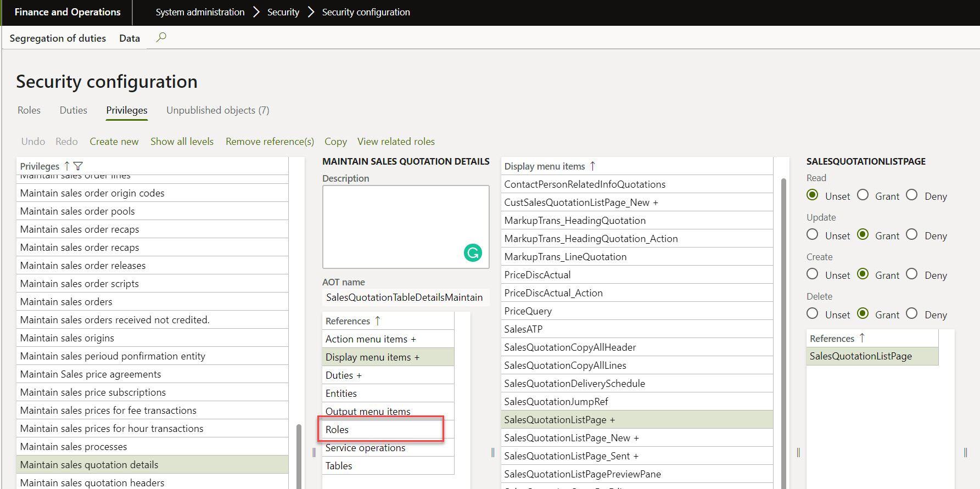Click the Create new button
Image resolution: width=980 pixels, height=489 pixels.
click(114, 142)
